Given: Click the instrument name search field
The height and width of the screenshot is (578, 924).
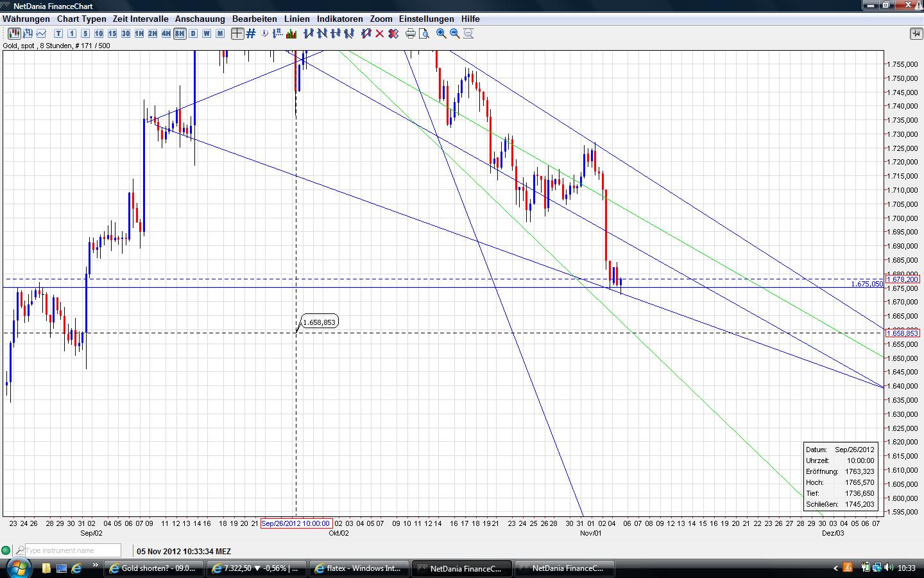Looking at the screenshot, I should (x=71, y=550).
